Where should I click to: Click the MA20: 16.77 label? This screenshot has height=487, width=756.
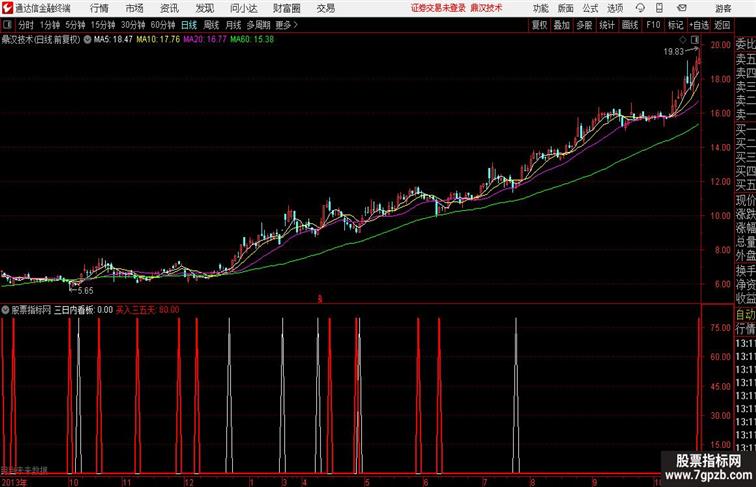pyautogui.click(x=205, y=40)
